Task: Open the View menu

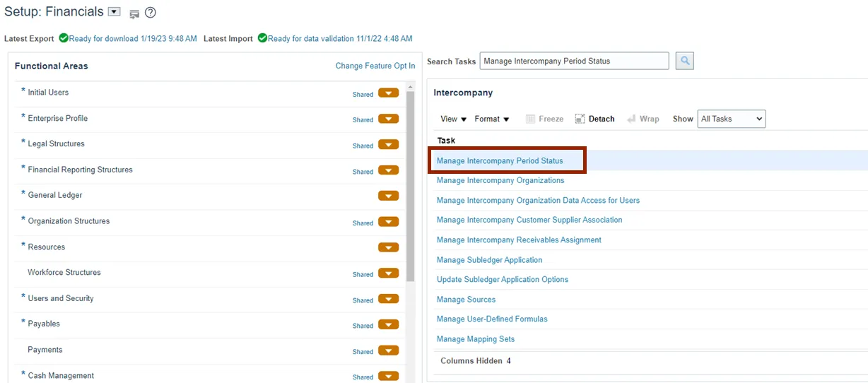Action: click(x=453, y=119)
